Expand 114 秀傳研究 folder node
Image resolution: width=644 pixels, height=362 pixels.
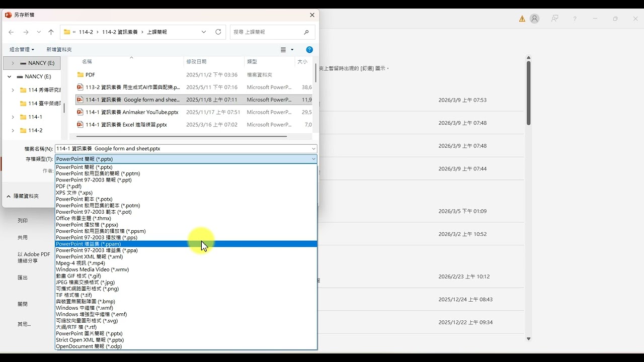click(x=13, y=90)
